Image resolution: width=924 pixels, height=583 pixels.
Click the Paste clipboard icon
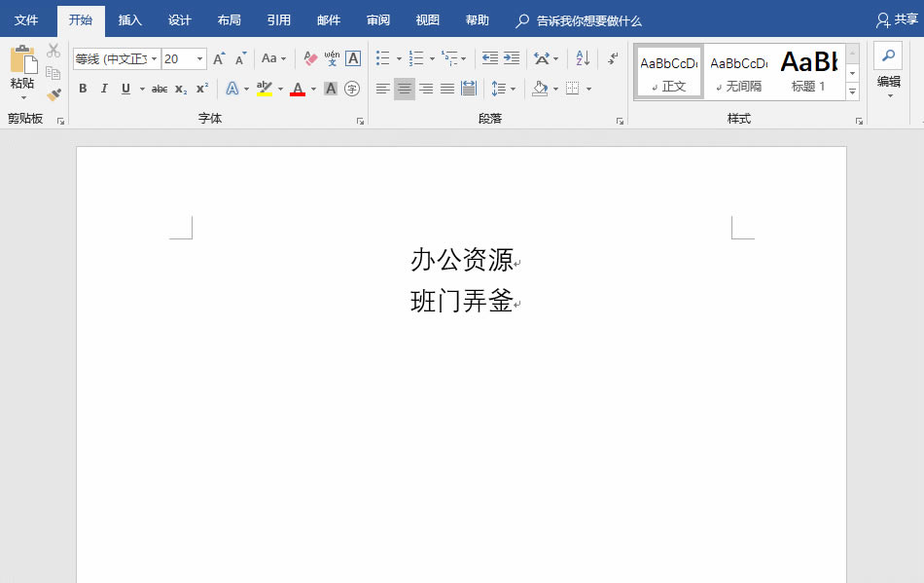tap(23, 60)
